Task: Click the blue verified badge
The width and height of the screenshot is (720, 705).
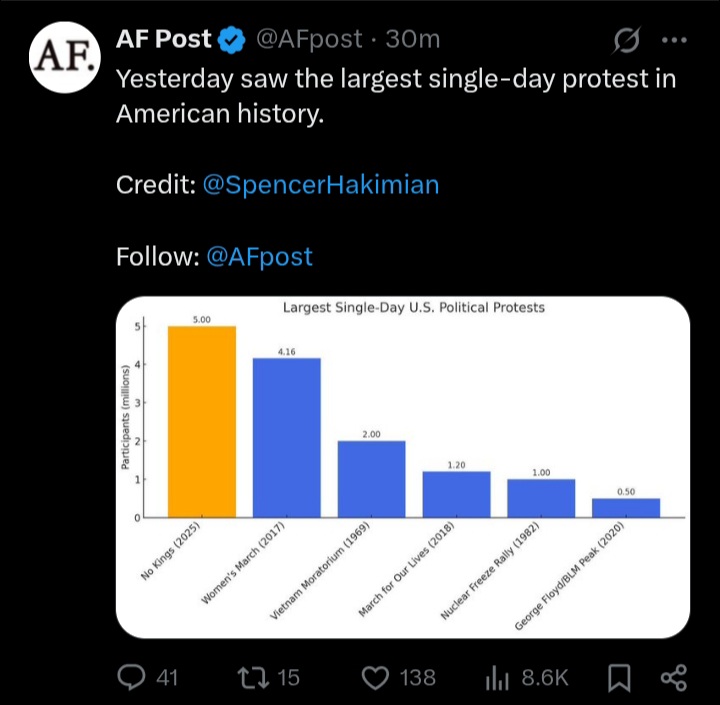Action: coord(231,40)
